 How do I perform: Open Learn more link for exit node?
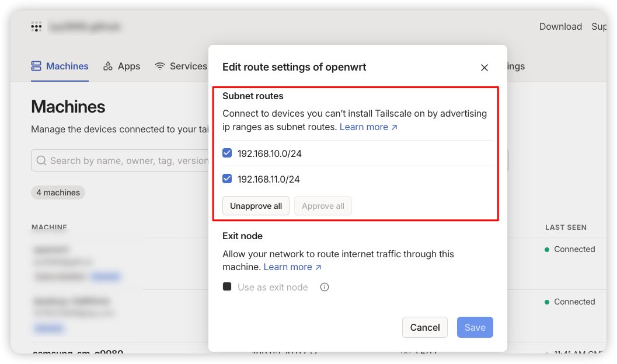tap(292, 267)
